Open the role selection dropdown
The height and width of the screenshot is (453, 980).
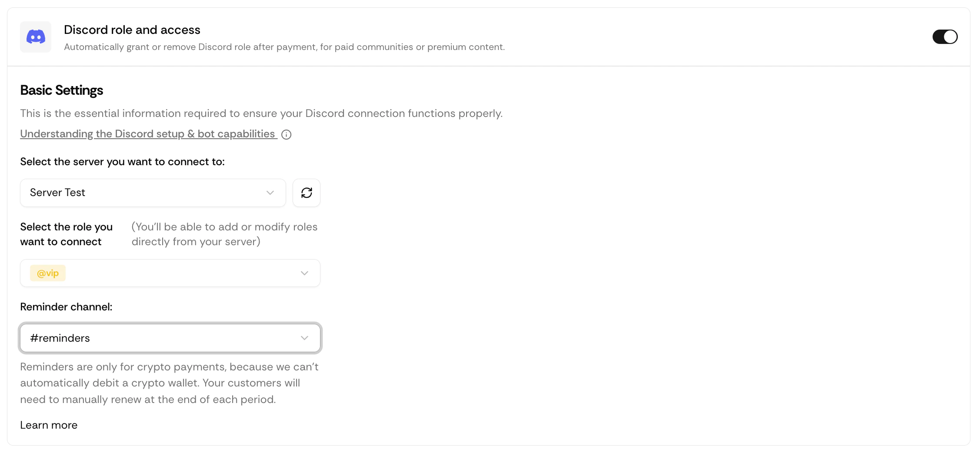coord(170,273)
